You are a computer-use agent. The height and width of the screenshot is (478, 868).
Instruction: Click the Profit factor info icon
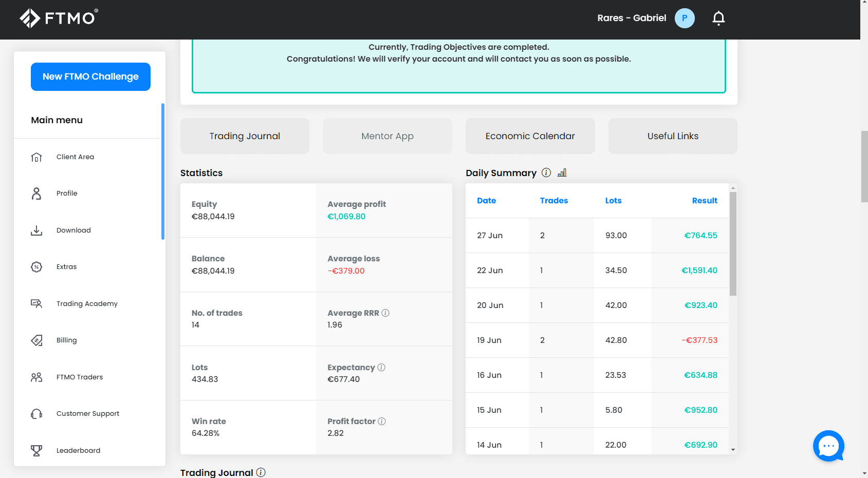point(382,421)
